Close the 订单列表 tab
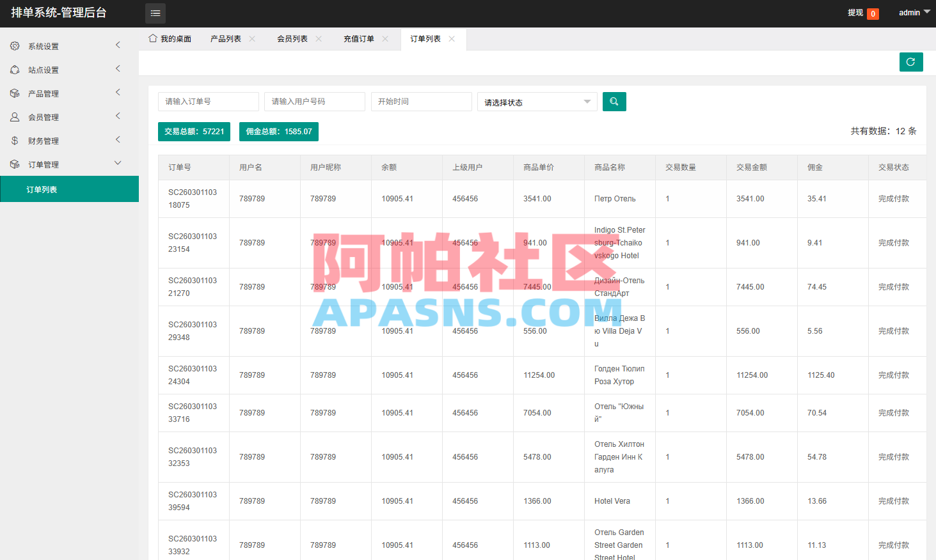Image resolution: width=936 pixels, height=560 pixels. [452, 39]
